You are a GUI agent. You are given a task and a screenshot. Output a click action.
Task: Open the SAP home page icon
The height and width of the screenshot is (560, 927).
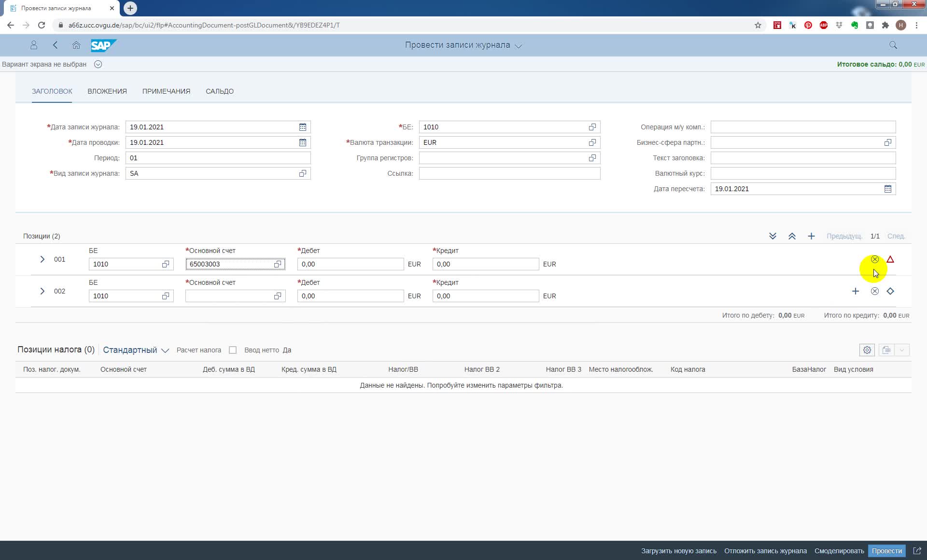76,45
